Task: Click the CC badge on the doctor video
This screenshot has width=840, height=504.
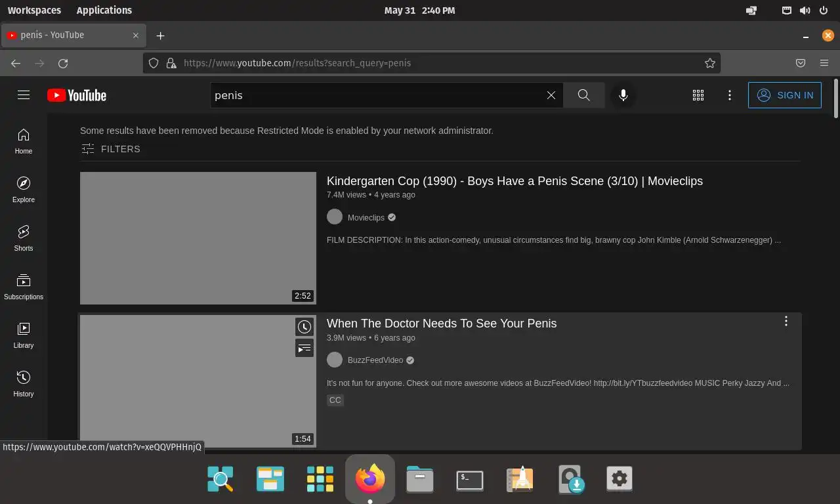Action: tap(335, 400)
